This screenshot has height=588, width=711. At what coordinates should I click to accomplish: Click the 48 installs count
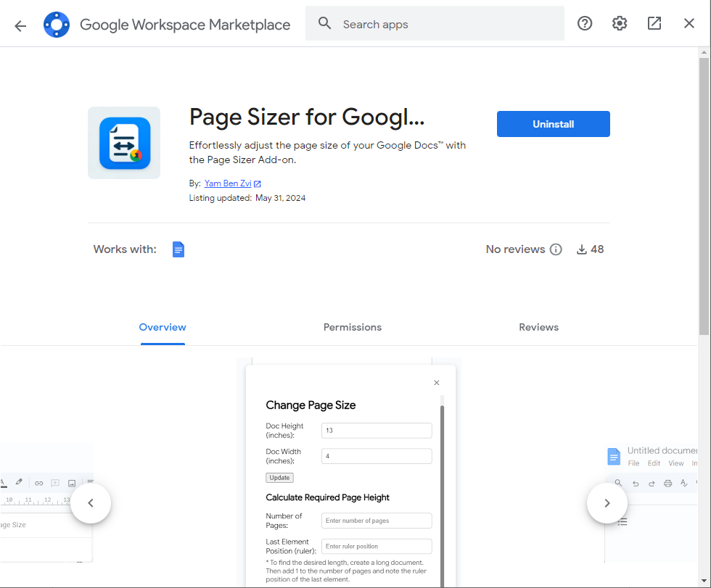(x=597, y=249)
